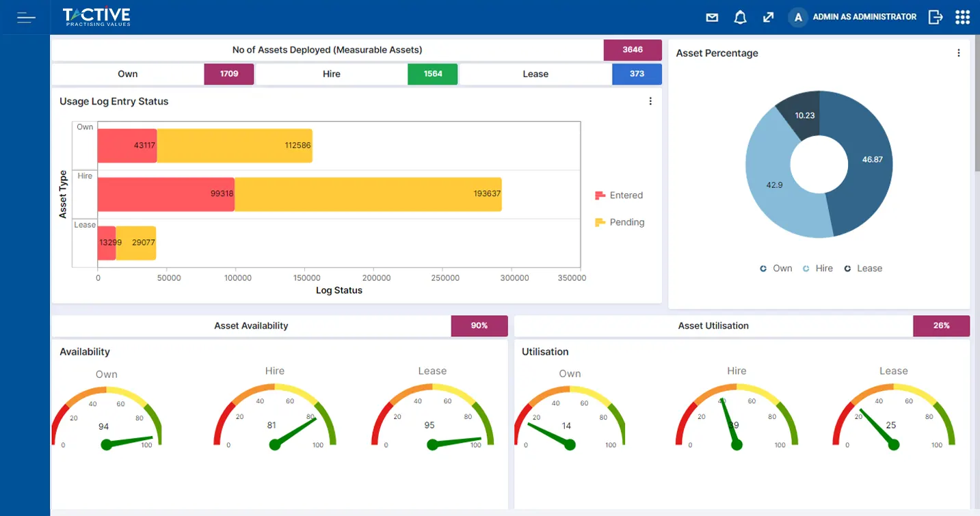This screenshot has width=980, height=516.
Task: Click the Hire assets count 1564
Action: 432,74
